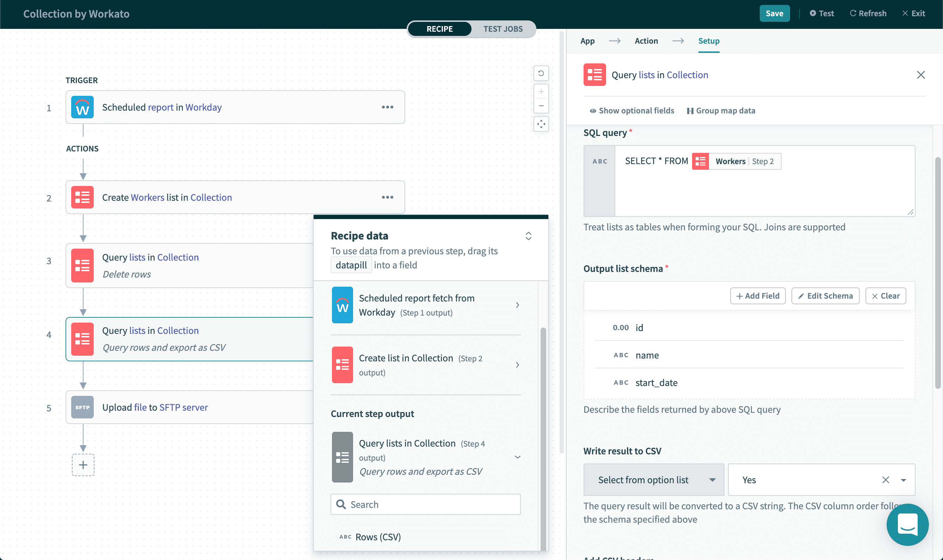This screenshot has height=560, width=943.
Task: Click the Workday icon in Recipe data panel
Action: [x=342, y=305]
